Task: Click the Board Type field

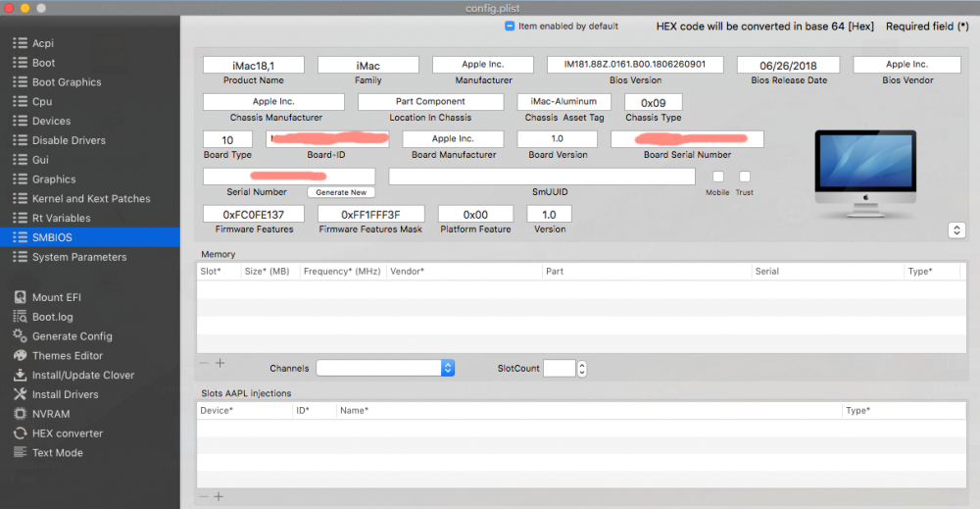Action: 227,139
